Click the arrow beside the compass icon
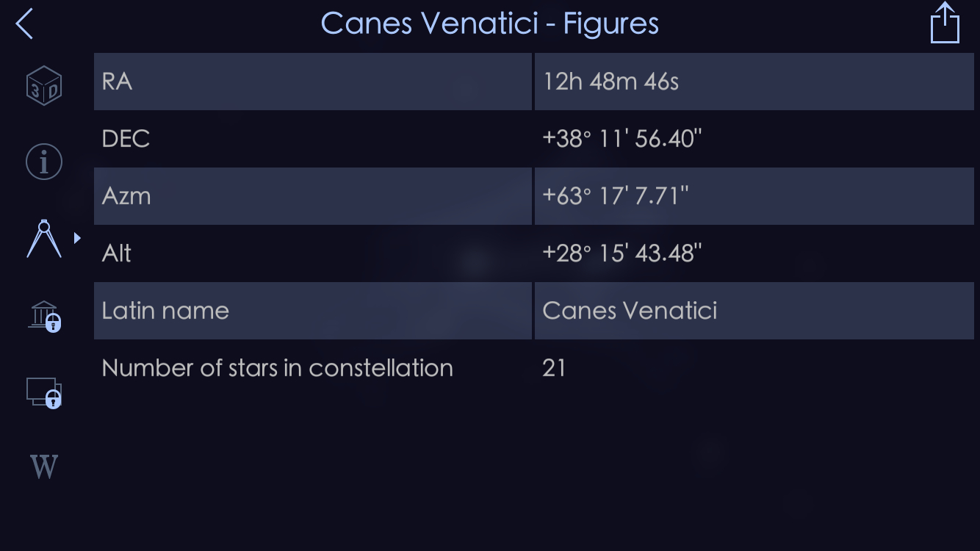980x551 pixels. 77,238
